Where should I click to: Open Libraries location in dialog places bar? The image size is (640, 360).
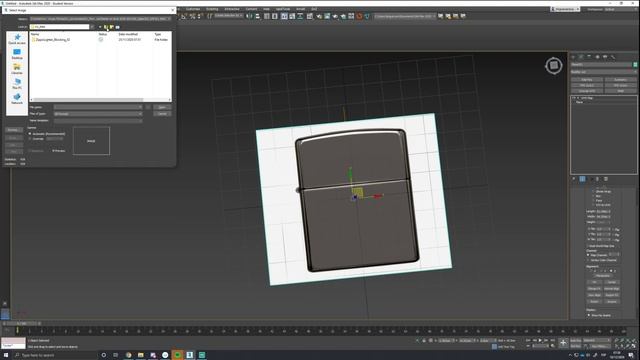click(17, 69)
